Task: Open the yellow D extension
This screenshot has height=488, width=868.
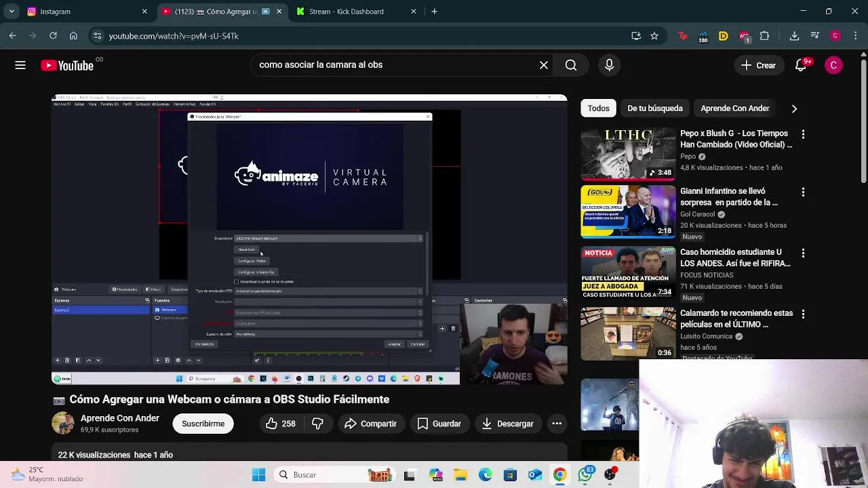Action: (x=724, y=36)
